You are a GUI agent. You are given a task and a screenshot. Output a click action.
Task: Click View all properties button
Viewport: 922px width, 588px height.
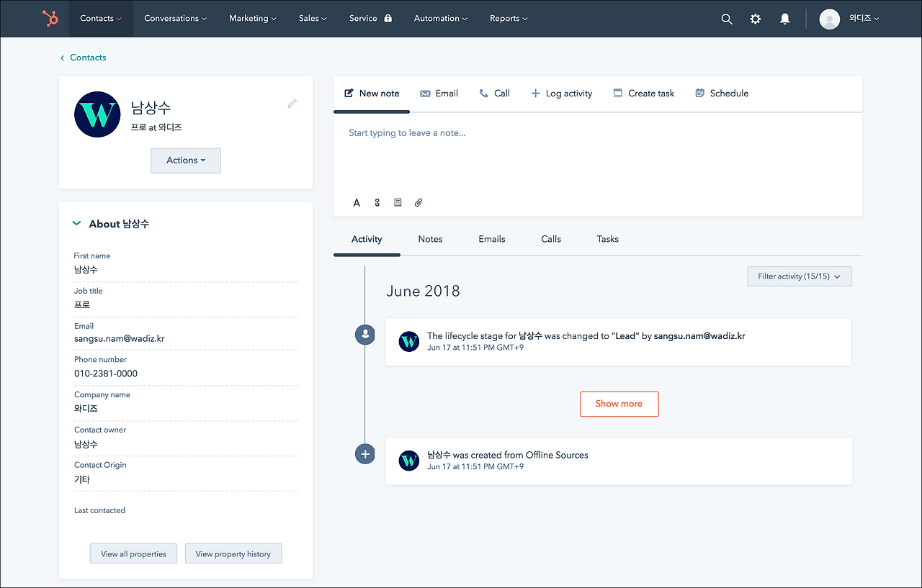pyautogui.click(x=133, y=553)
